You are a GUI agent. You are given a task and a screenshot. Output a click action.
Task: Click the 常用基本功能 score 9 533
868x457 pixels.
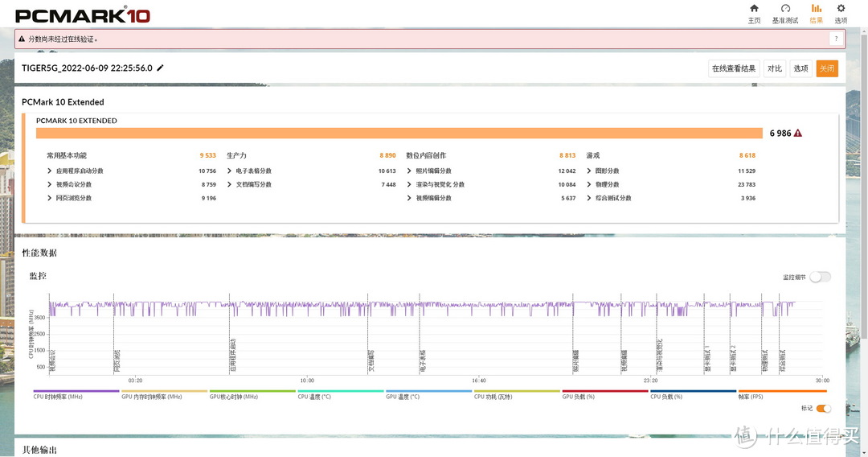pyautogui.click(x=208, y=155)
